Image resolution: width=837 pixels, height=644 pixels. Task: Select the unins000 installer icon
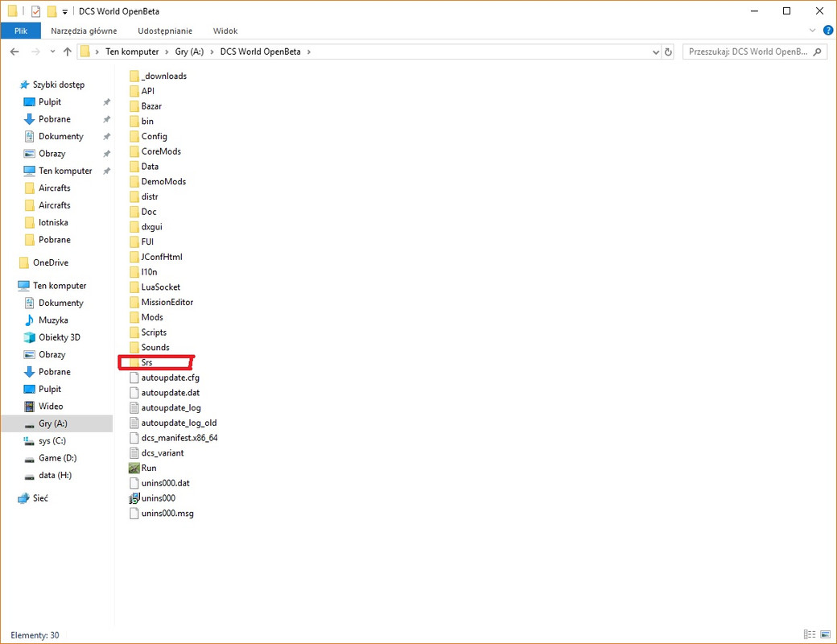tap(134, 498)
